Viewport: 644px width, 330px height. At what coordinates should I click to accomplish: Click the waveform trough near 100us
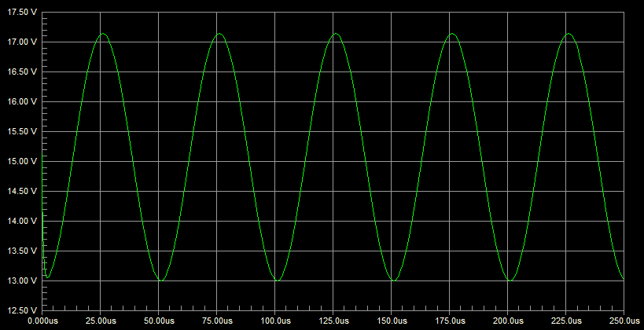click(x=278, y=280)
